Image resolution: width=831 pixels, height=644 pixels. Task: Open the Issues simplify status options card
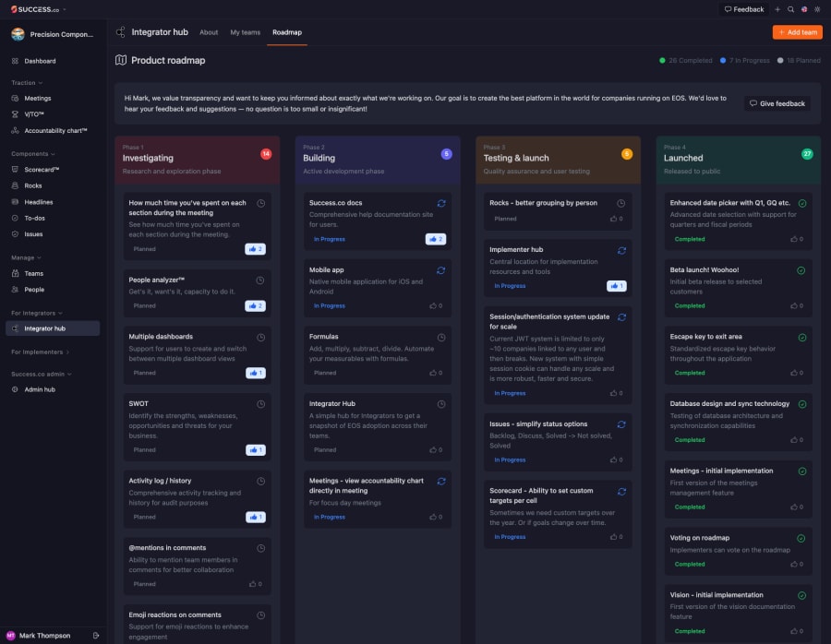click(x=558, y=442)
